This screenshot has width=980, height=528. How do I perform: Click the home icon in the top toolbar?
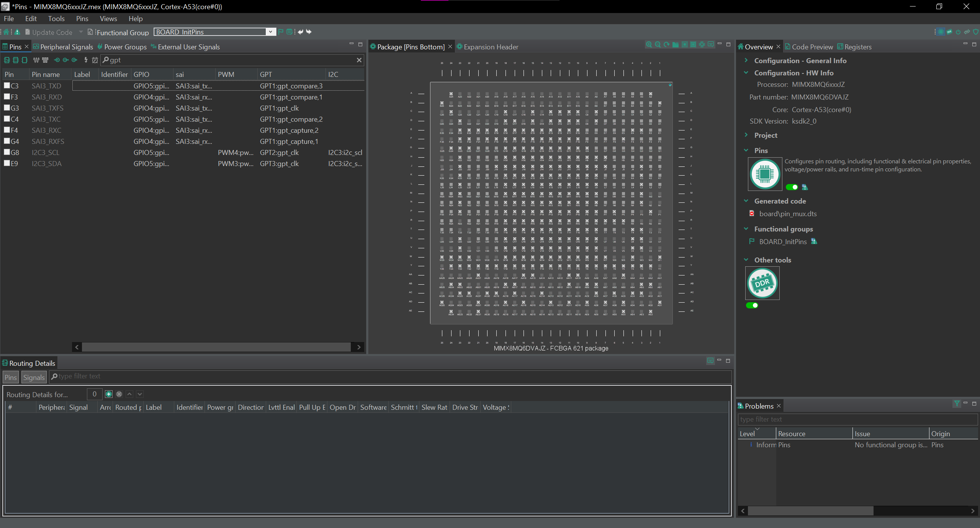click(5, 32)
